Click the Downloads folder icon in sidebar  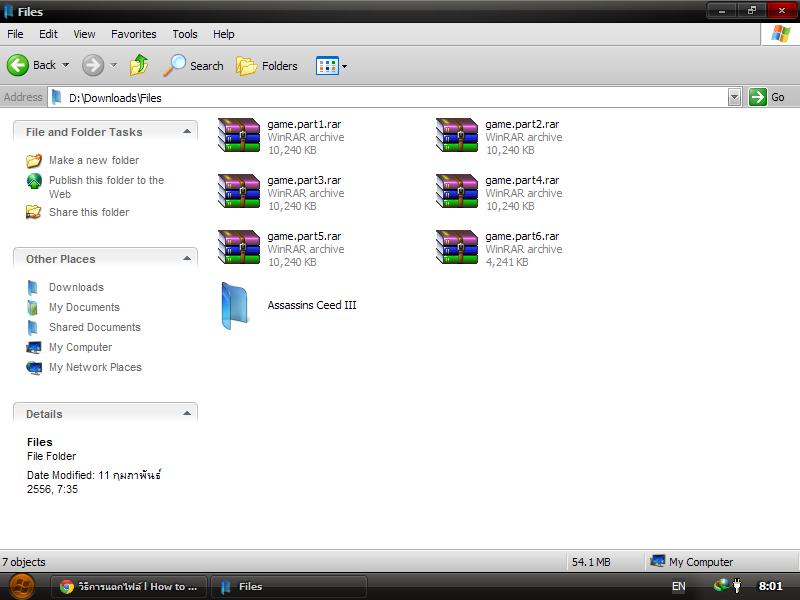32,288
